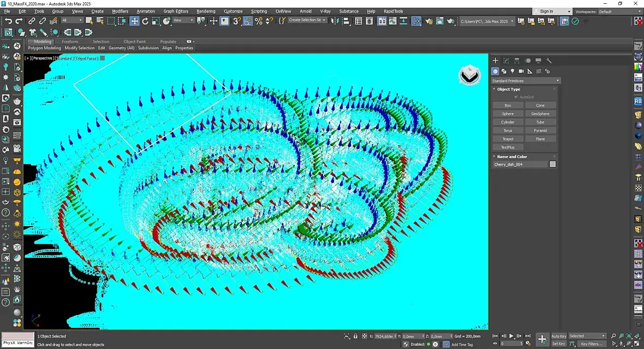Click the Cherry_dish_004 name field
The width and height of the screenshot is (644, 349).
pyautogui.click(x=520, y=164)
